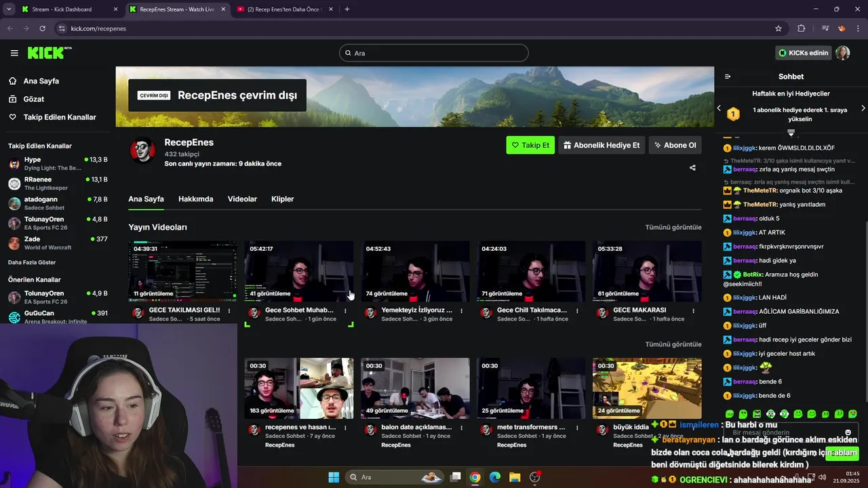Bookmark this page with the star icon

coord(778,28)
